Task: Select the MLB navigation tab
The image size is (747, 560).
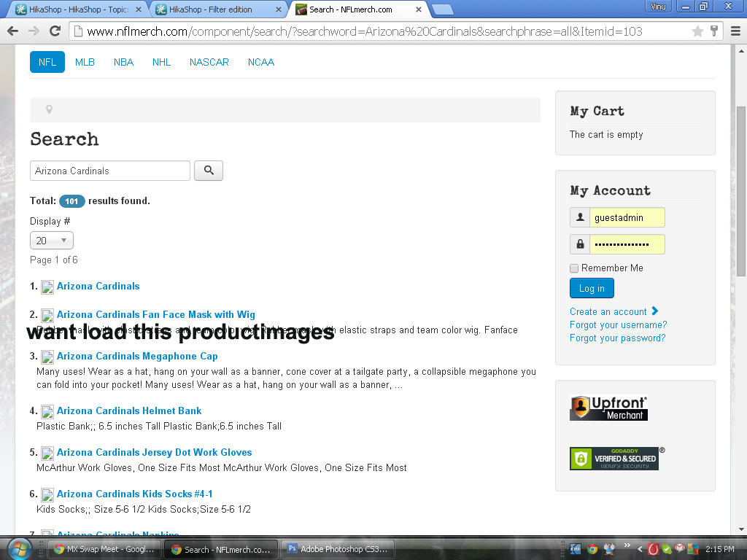Action: [x=85, y=63]
